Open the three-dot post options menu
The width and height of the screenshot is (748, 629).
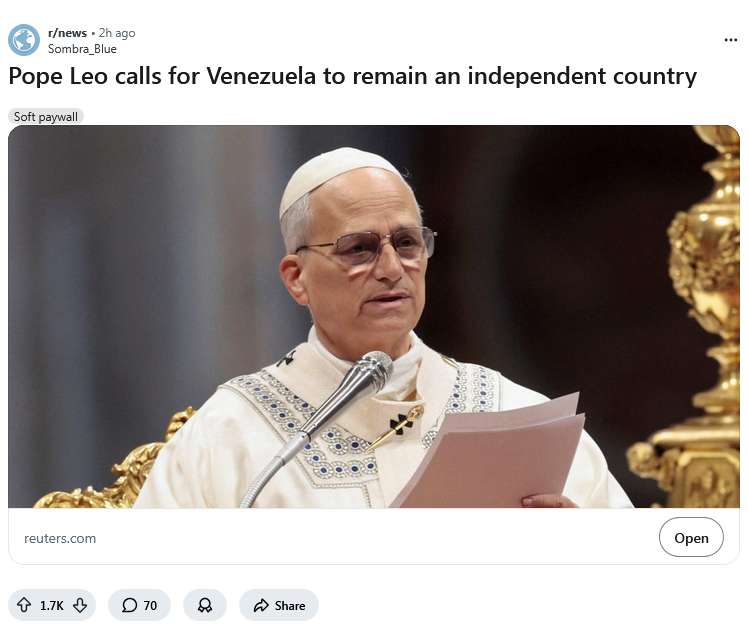730,40
